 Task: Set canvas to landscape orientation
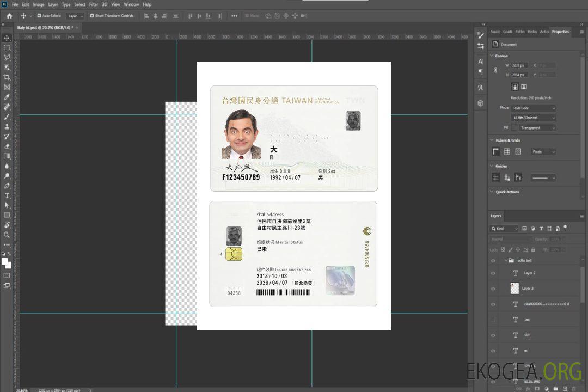(x=524, y=87)
